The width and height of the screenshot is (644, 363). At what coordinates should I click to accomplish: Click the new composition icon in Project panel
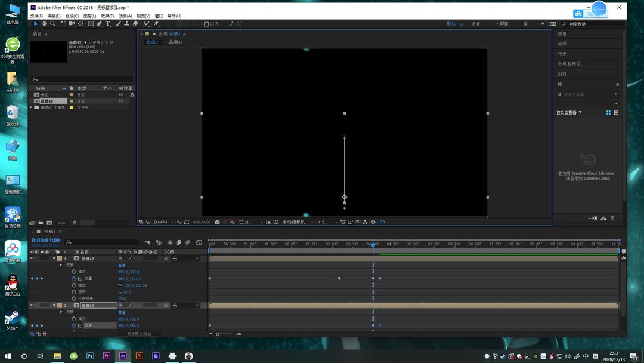(49, 223)
